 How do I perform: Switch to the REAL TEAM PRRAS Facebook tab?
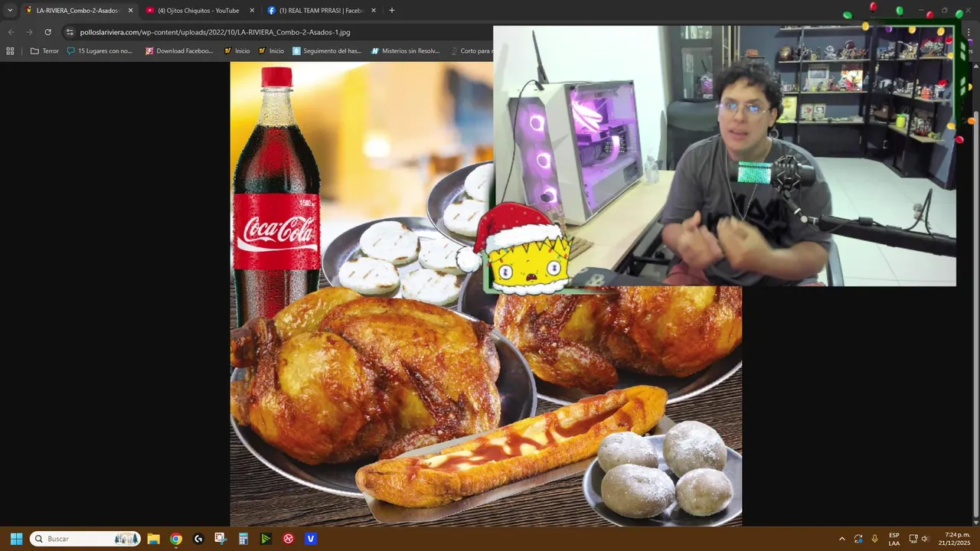coord(321,11)
